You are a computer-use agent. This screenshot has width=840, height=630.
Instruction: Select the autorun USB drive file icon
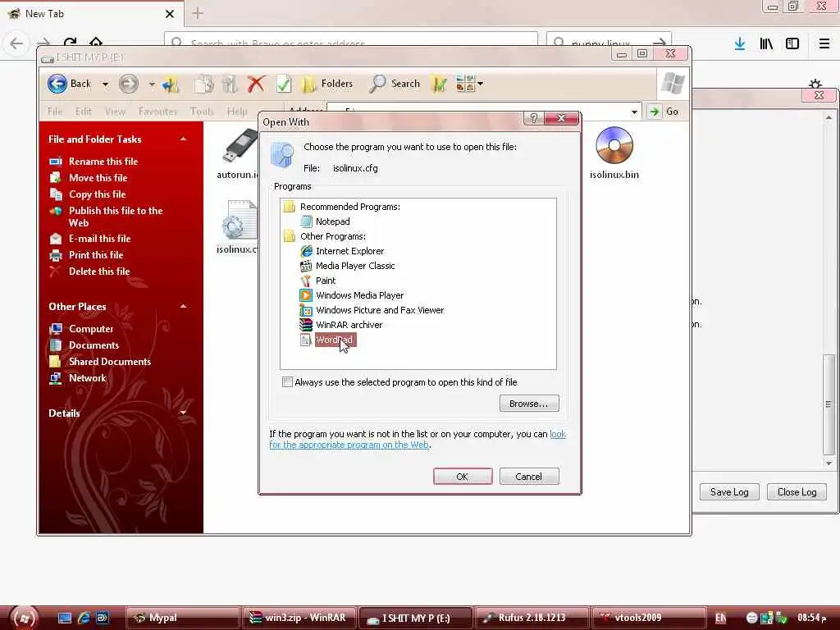click(240, 146)
